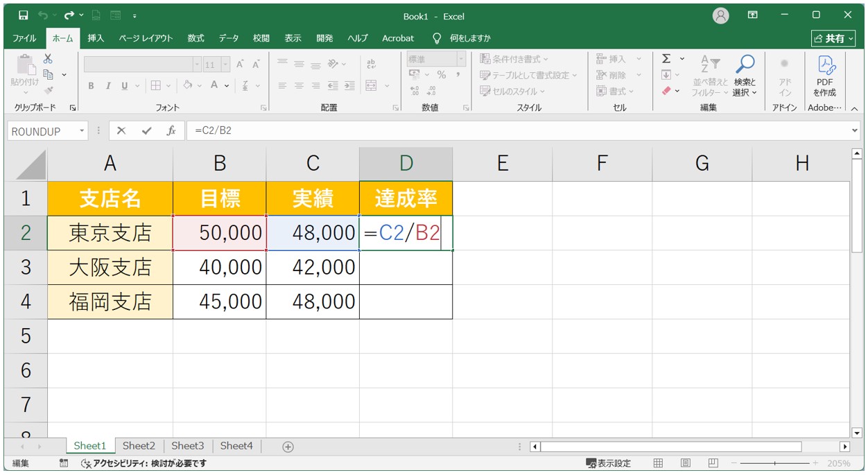Open the insert function fx dialog

click(171, 131)
